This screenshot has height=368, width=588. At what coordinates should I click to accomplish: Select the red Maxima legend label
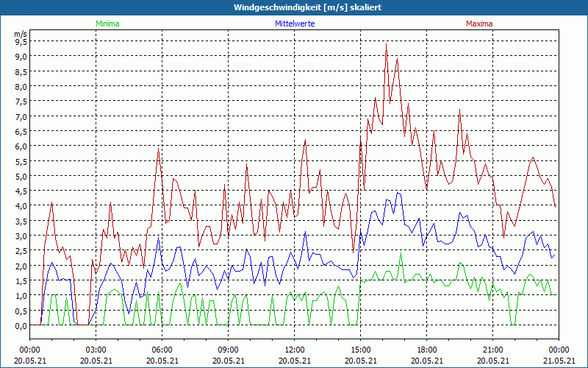point(479,24)
